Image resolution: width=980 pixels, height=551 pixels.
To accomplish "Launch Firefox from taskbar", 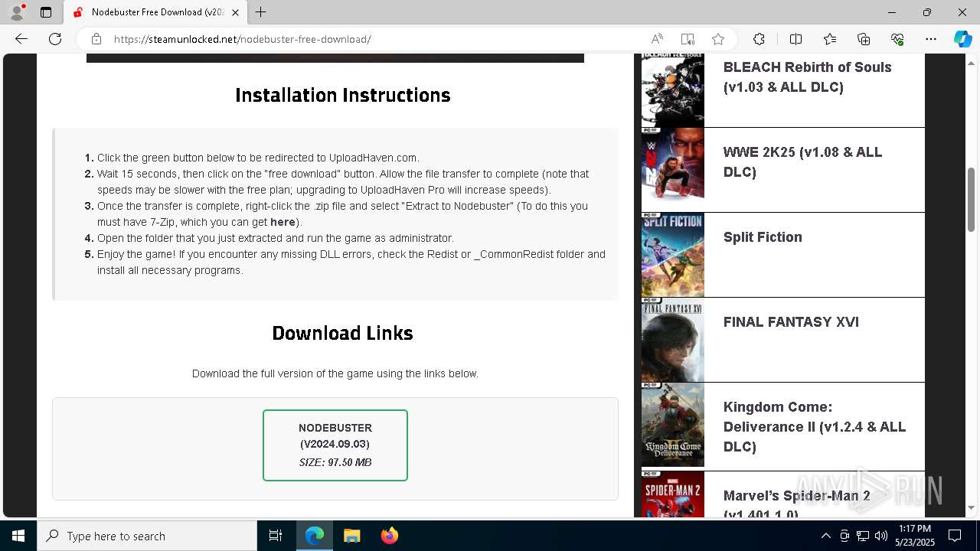I will click(389, 536).
